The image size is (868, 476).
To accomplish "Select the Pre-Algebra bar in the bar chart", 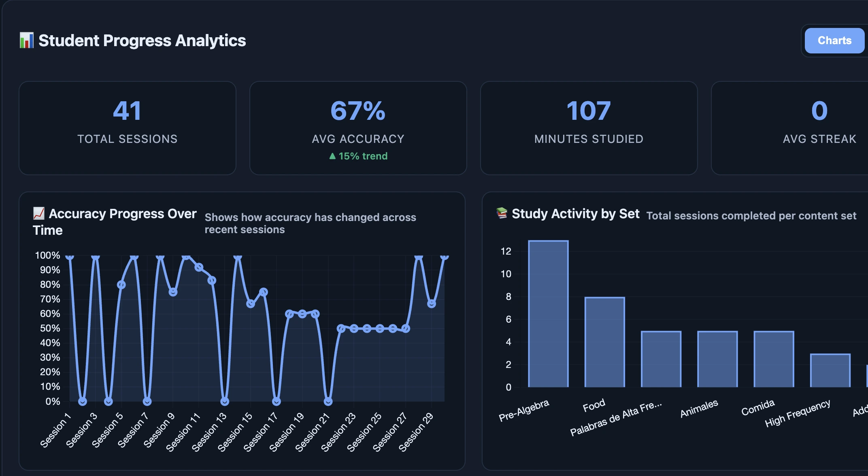I will pos(548,314).
